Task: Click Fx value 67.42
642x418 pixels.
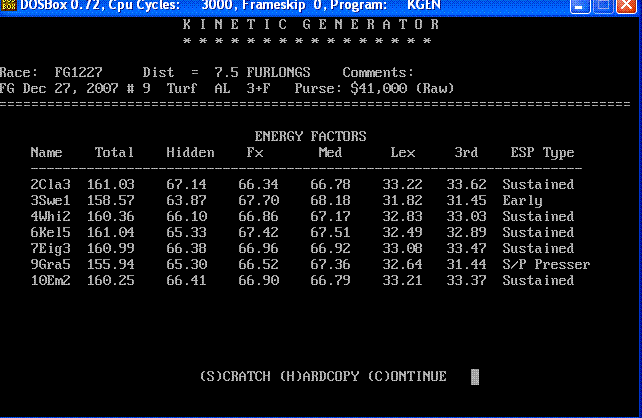Action: [259, 233]
